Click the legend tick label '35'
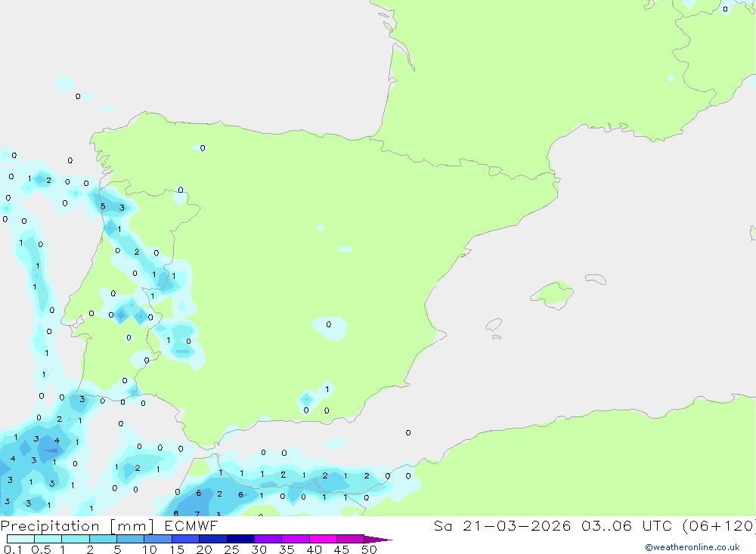The image size is (756, 554). pyautogui.click(x=287, y=549)
